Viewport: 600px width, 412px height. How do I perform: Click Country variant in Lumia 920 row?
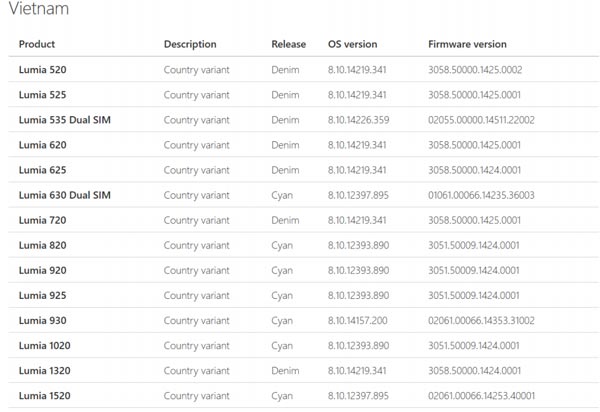(197, 270)
